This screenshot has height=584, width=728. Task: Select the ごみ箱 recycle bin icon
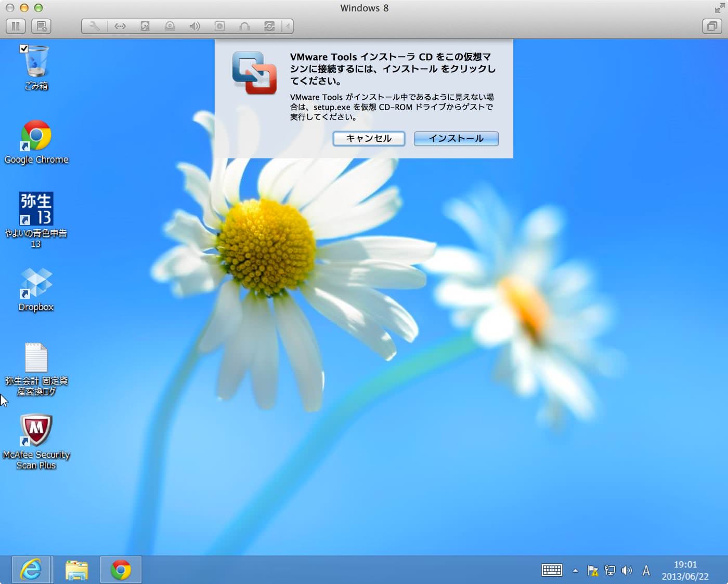pos(36,68)
